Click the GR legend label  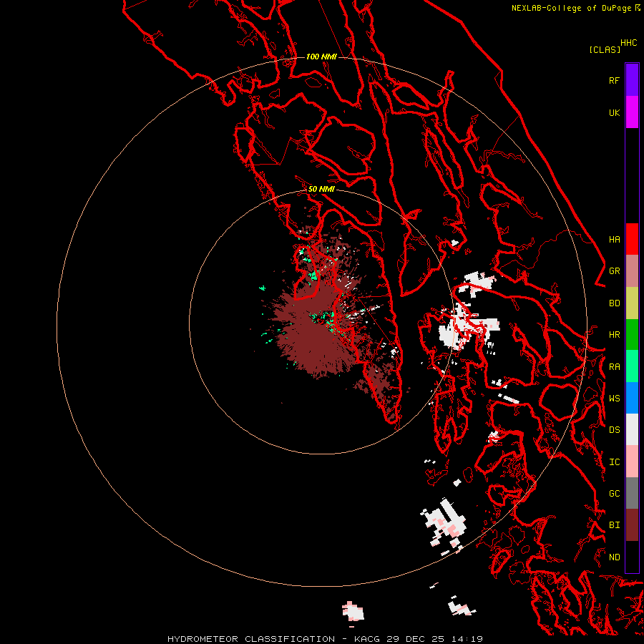point(614,270)
